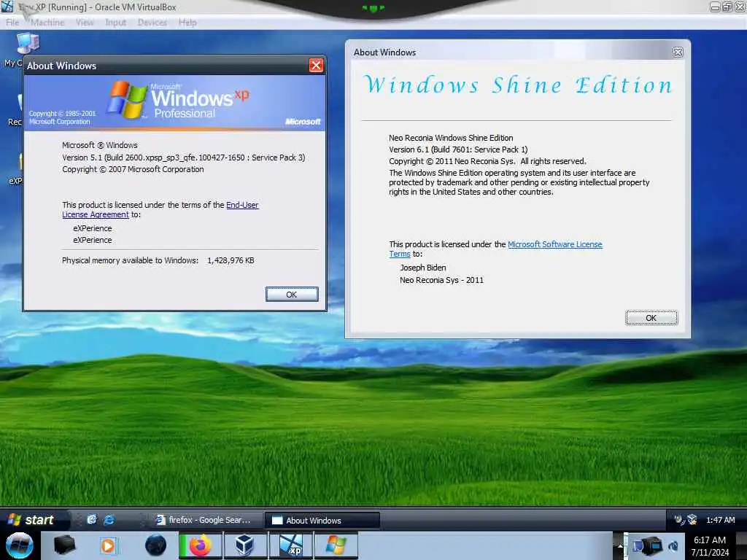Switch to the firefox - Google Search taskbar item

[205, 520]
